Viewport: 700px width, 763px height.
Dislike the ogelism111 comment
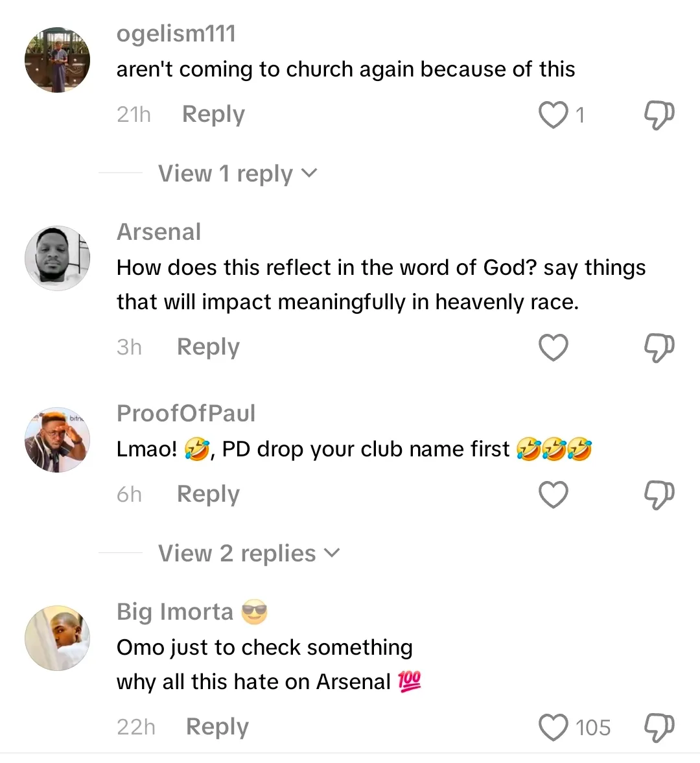tap(659, 115)
